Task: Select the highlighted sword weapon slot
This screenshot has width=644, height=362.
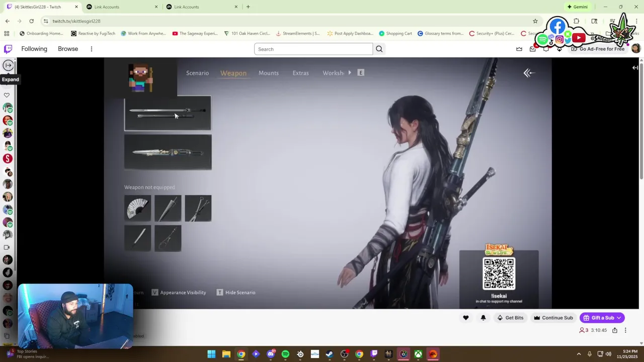Action: (x=168, y=113)
